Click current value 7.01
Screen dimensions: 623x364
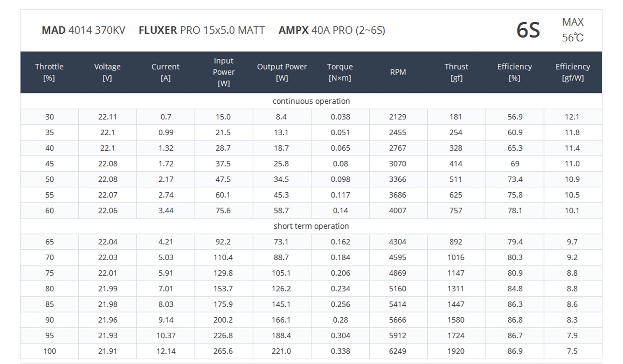pos(166,289)
